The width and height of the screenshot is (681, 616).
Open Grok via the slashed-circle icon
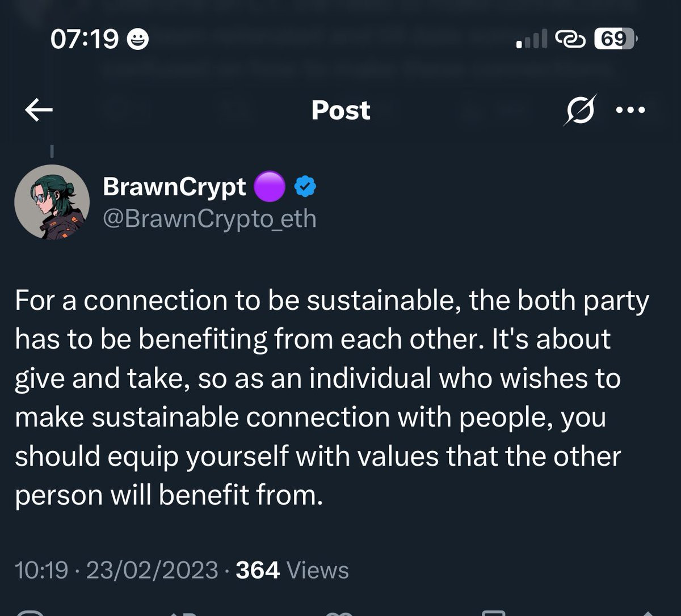tap(579, 110)
